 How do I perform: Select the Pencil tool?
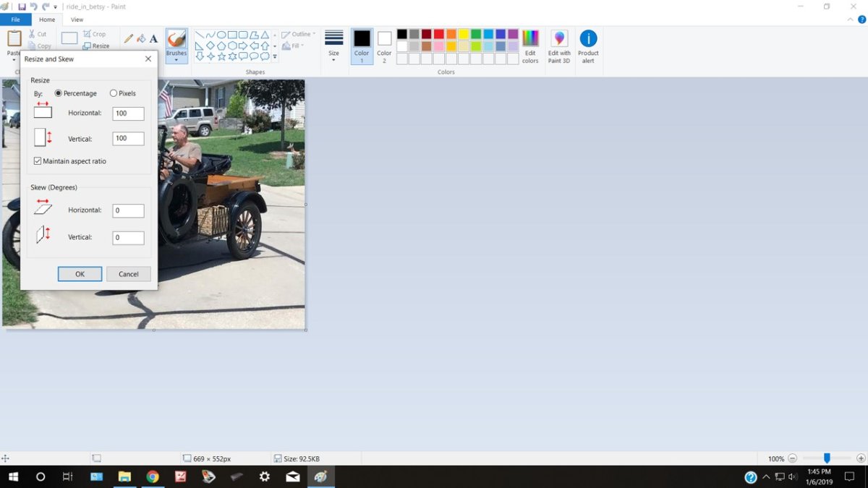[x=129, y=39]
